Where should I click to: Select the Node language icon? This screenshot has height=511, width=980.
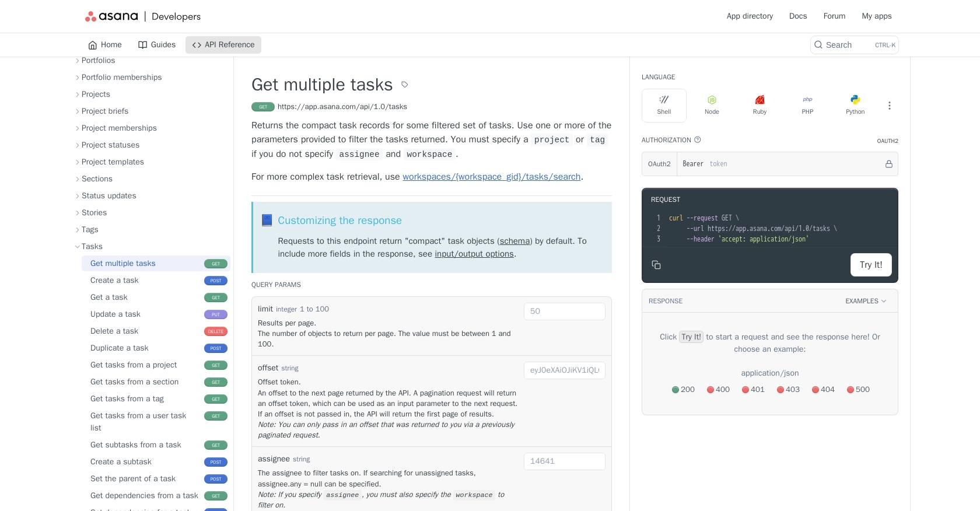click(x=712, y=100)
